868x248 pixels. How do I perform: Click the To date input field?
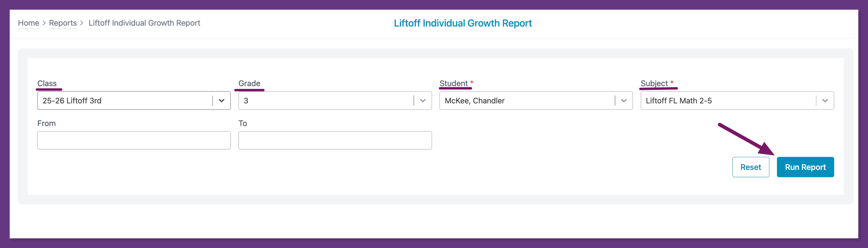(x=335, y=140)
